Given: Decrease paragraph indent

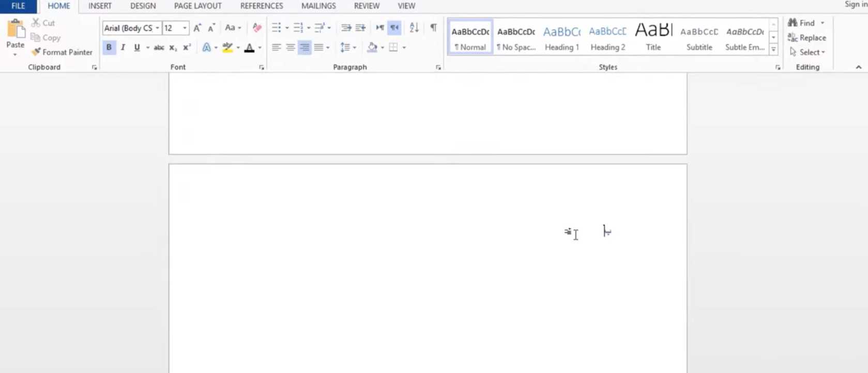Looking at the screenshot, I should click(346, 28).
